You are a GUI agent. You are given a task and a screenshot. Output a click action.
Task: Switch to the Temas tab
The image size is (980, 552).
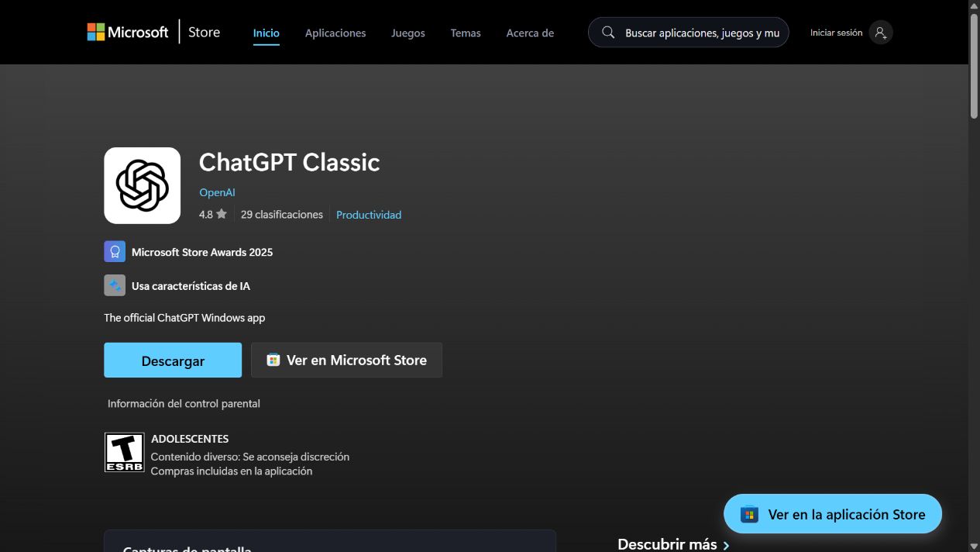[x=466, y=33]
